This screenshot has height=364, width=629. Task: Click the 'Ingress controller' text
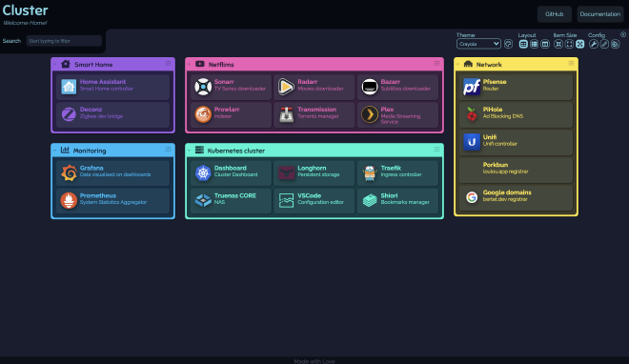(x=401, y=174)
